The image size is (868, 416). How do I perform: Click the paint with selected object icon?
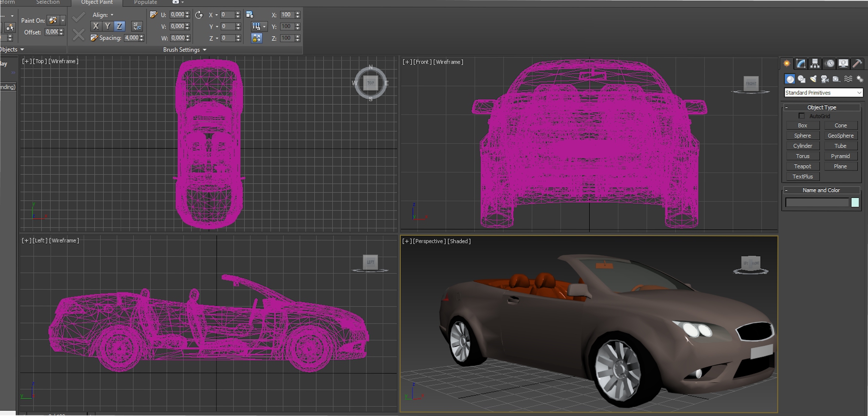pyautogui.click(x=9, y=27)
